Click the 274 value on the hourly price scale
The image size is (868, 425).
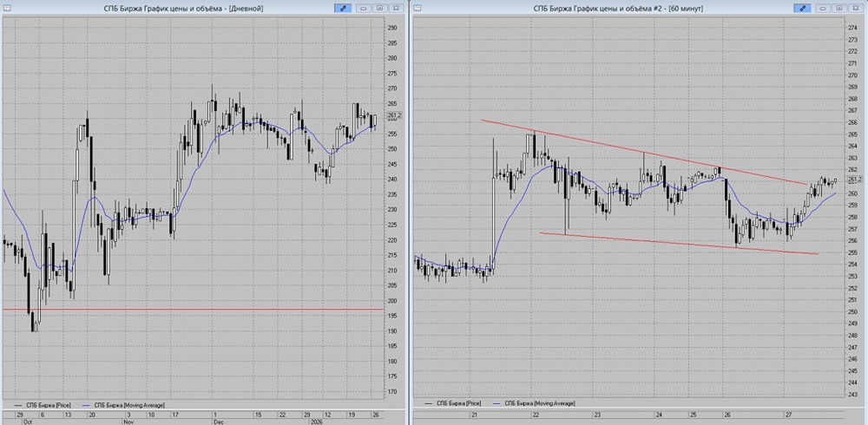tap(853, 28)
